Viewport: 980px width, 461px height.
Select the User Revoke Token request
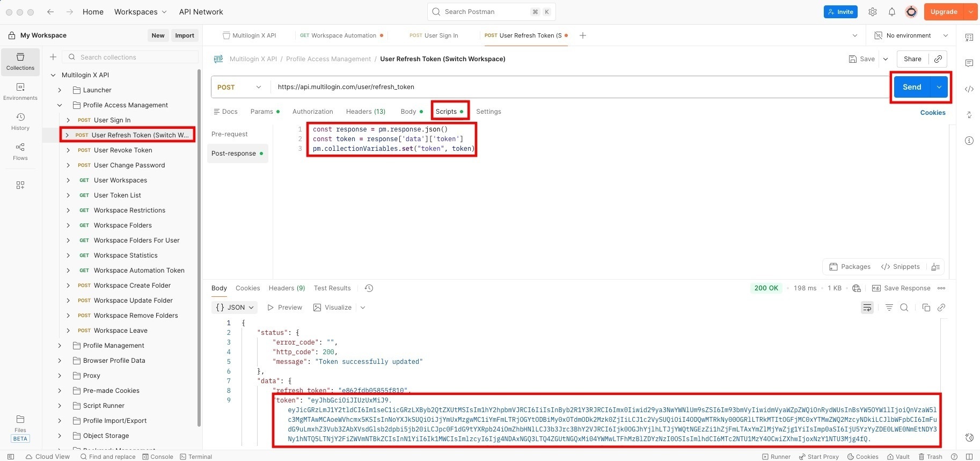(123, 150)
